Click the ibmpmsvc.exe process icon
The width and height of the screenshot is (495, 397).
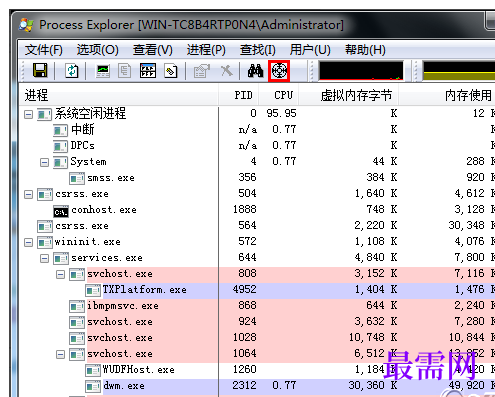(77, 306)
